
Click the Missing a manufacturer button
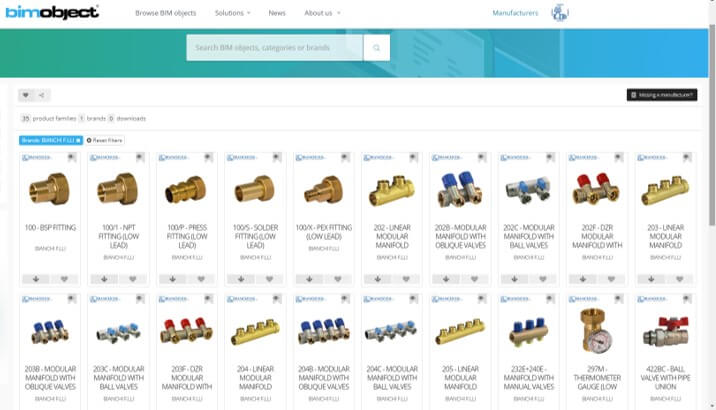point(662,95)
